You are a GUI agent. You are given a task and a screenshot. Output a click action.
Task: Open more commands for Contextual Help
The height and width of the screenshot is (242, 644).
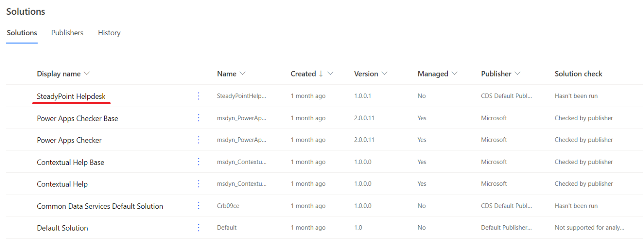(x=198, y=184)
